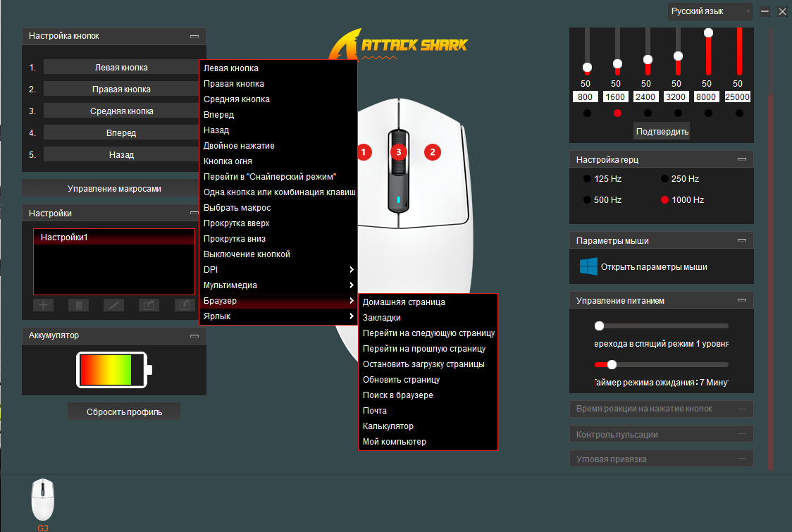Activate the 3200 DPI level indicator dot
This screenshot has height=532, width=792.
(x=678, y=113)
